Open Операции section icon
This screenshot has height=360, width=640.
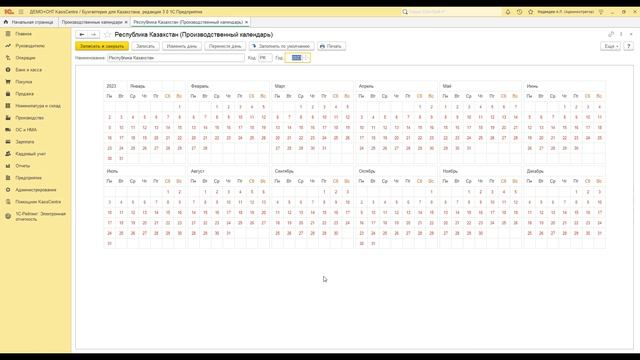(x=8, y=58)
